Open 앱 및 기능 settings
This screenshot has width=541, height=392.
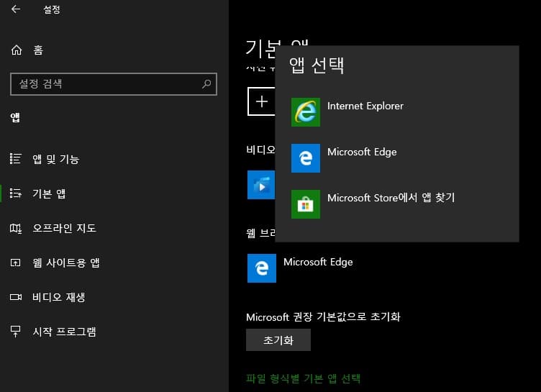point(114,159)
